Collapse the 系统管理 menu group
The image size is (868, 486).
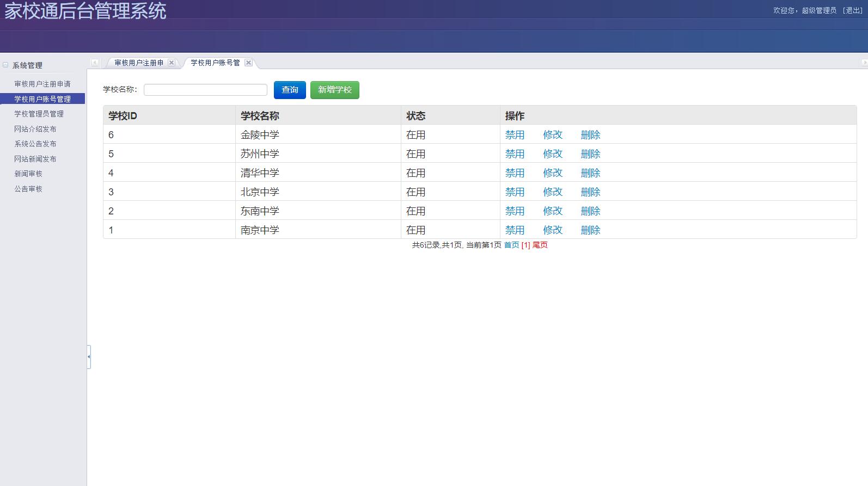pyautogui.click(x=6, y=65)
